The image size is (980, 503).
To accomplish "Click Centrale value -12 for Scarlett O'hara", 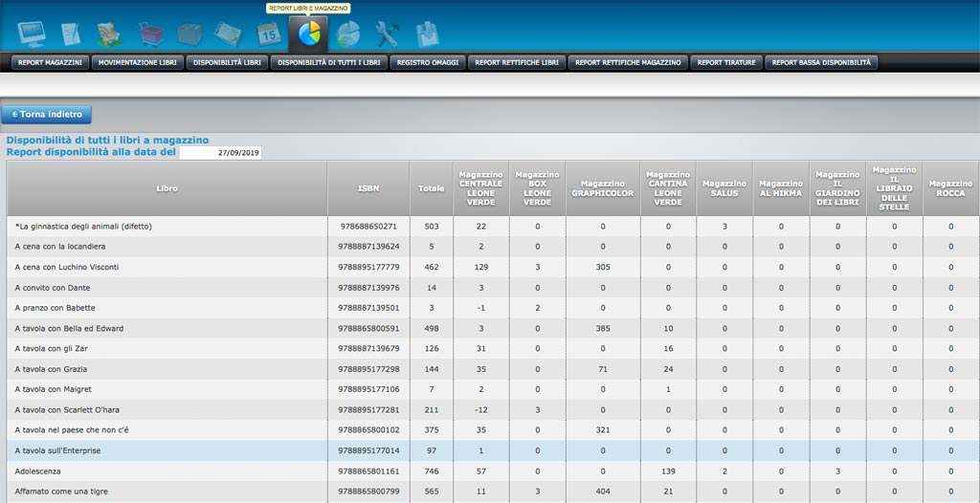I will [x=480, y=410].
